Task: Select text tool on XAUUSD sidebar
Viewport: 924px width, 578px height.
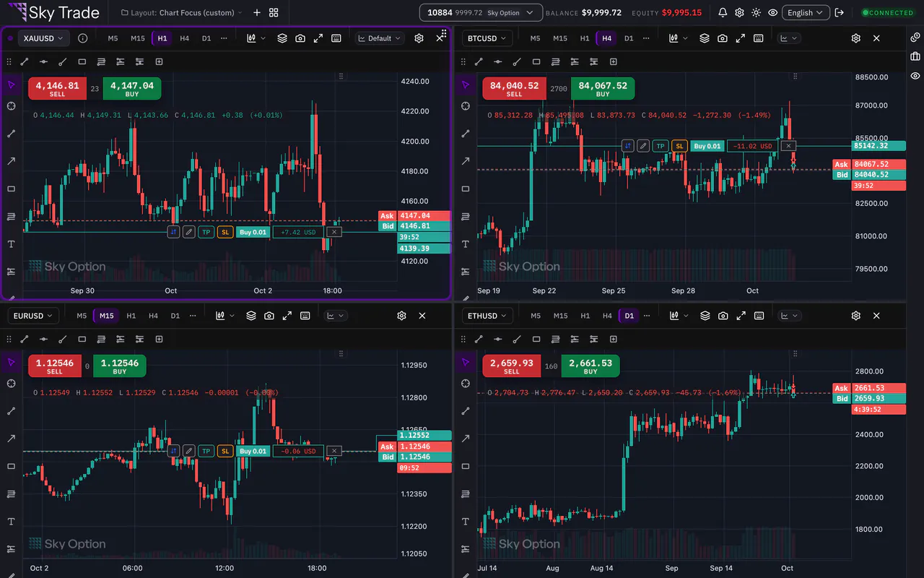Action: pos(11,244)
